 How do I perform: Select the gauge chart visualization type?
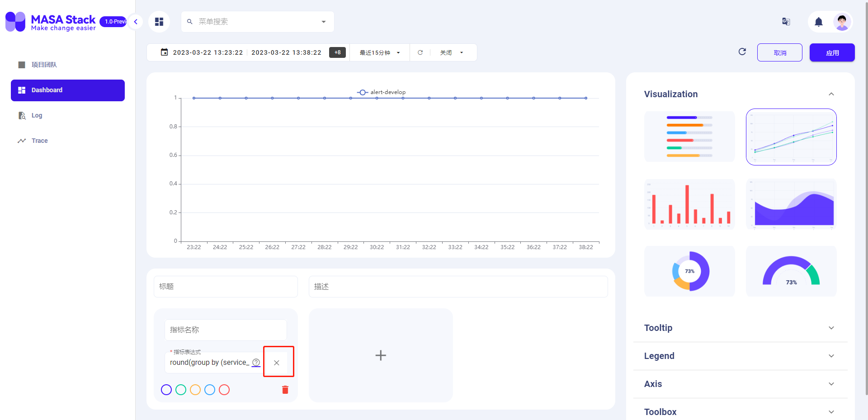pos(791,271)
